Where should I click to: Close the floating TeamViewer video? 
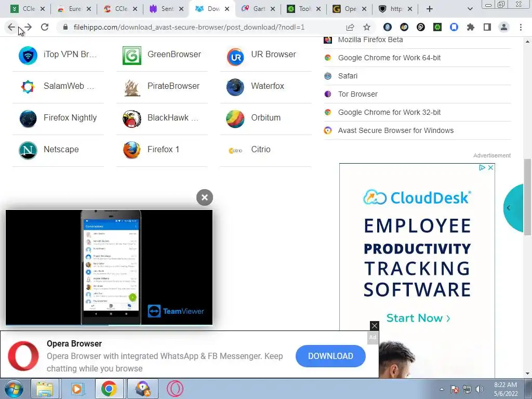pyautogui.click(x=205, y=197)
